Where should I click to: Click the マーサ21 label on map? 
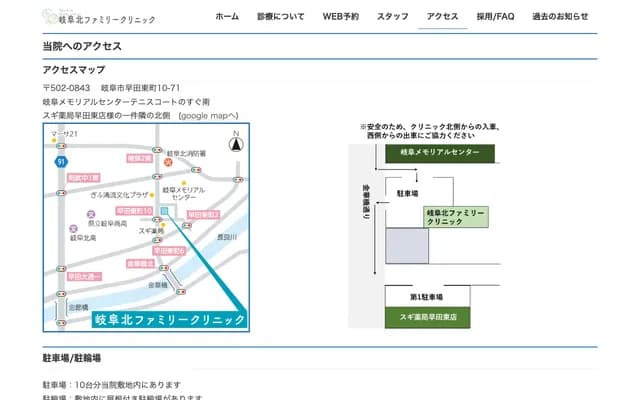64,134
